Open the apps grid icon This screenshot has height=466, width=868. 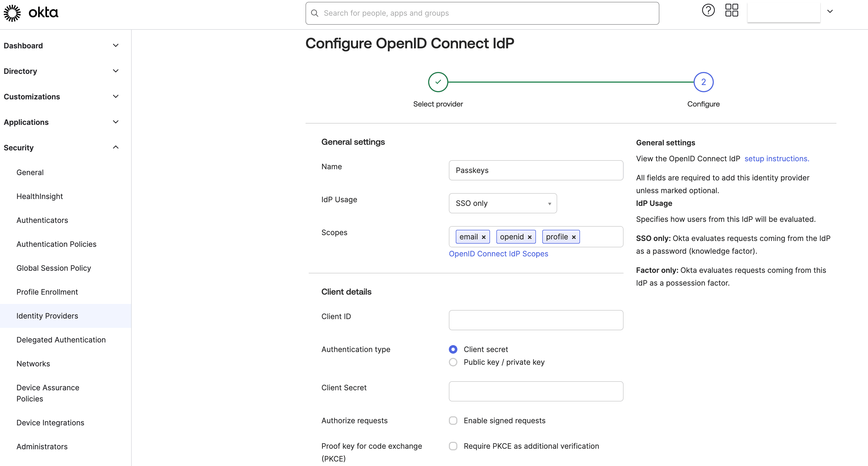coord(732,10)
